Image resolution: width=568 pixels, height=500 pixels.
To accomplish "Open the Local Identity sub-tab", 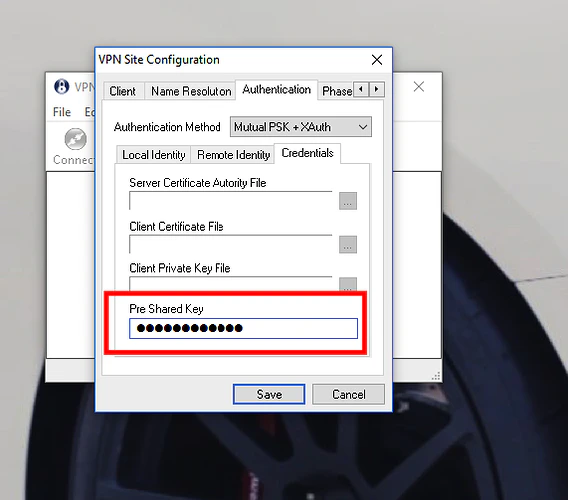I will pyautogui.click(x=154, y=155).
